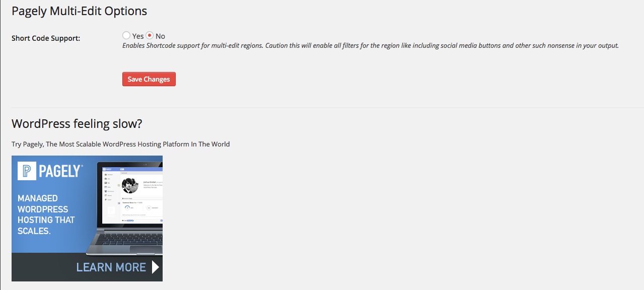
Task: Save the multi-edit option changes
Action: point(149,79)
